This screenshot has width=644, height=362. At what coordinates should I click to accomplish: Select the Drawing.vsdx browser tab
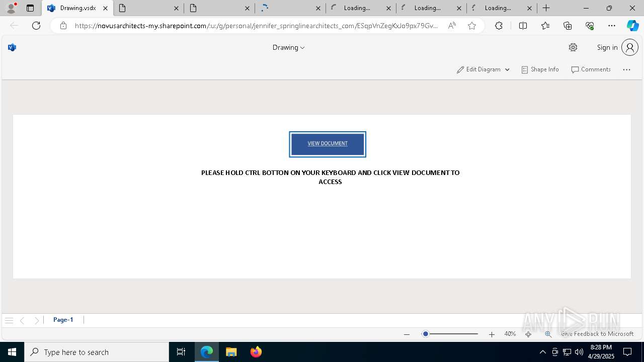(x=77, y=8)
